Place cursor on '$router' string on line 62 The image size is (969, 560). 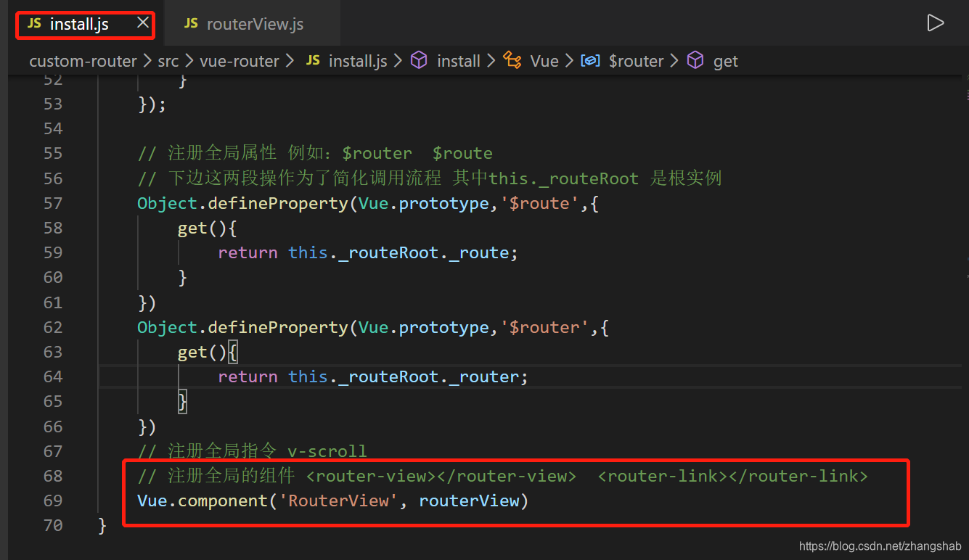coord(544,327)
